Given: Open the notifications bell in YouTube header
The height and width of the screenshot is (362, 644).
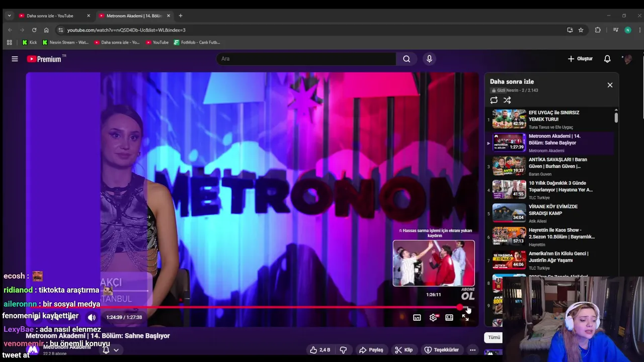Looking at the screenshot, I should click(607, 59).
